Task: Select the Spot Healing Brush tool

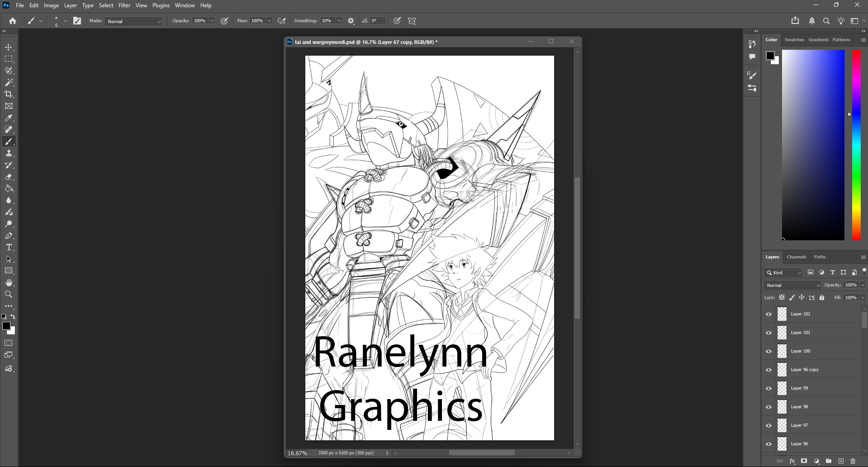Action: point(9,130)
